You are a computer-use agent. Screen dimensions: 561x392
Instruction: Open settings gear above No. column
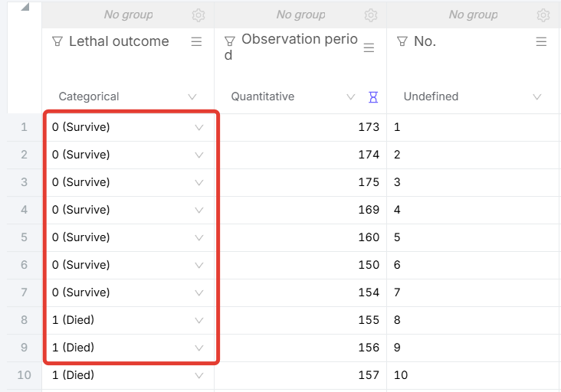pos(543,15)
